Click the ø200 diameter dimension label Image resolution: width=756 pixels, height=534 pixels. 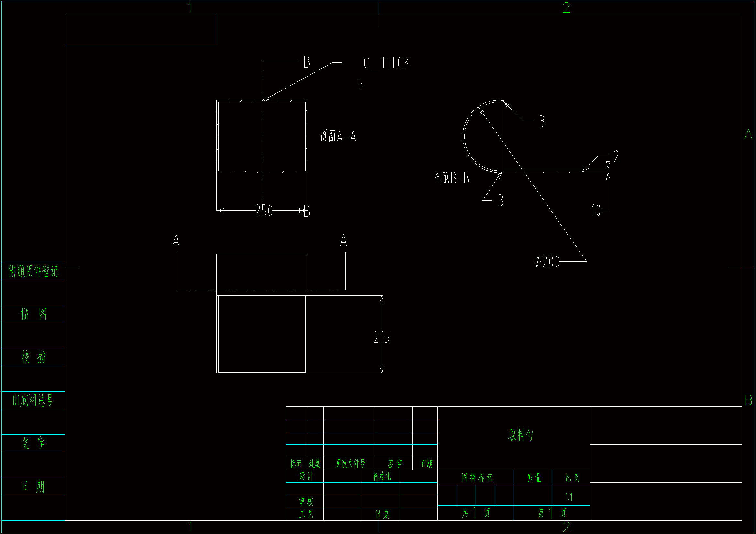546,262
